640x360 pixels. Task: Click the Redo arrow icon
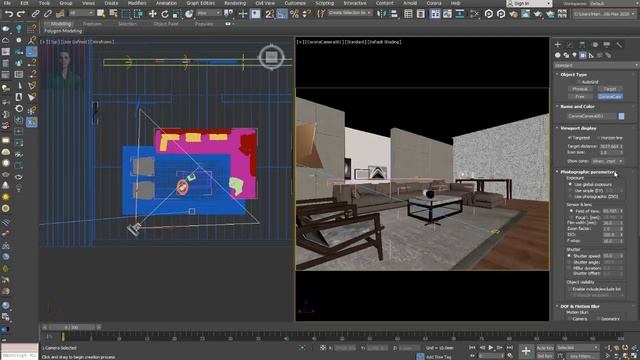pos(21,14)
